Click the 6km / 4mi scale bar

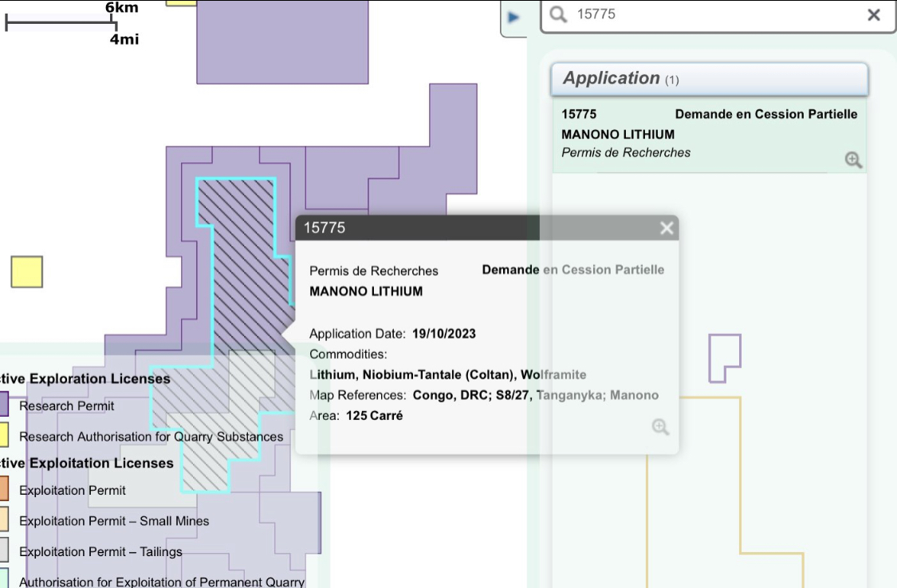coord(72,23)
